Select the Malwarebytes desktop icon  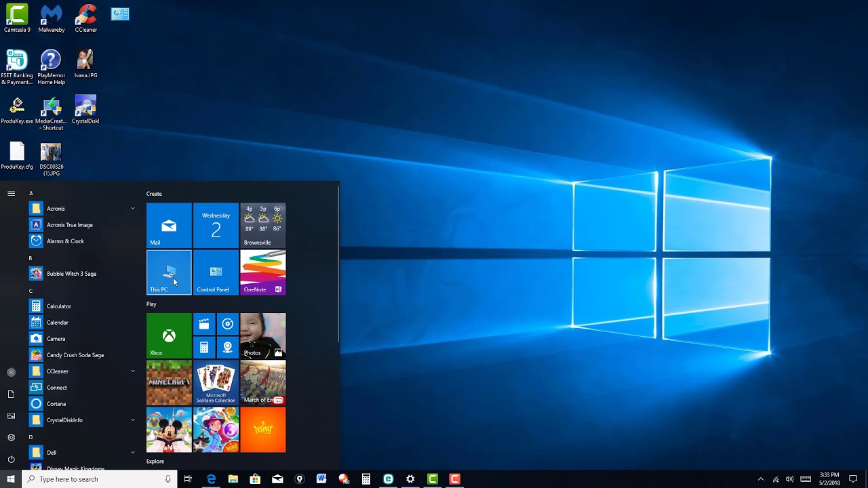pyautogui.click(x=51, y=18)
